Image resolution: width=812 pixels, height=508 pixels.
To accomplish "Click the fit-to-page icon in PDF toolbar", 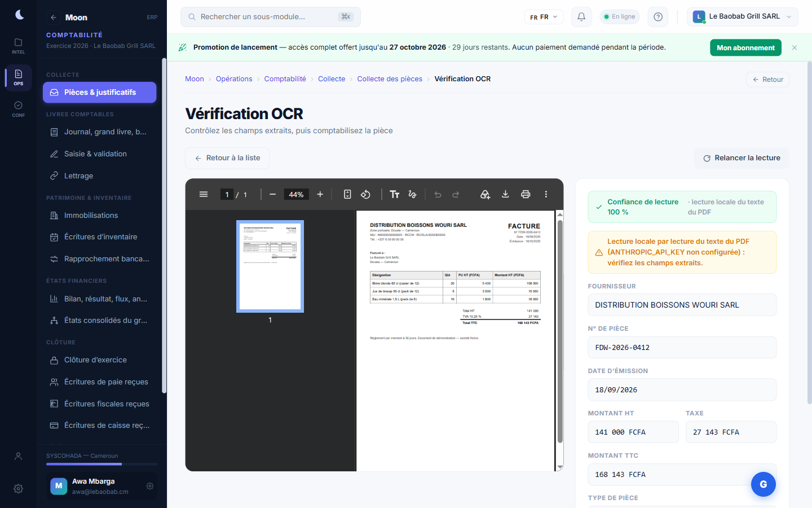I will pos(347,194).
